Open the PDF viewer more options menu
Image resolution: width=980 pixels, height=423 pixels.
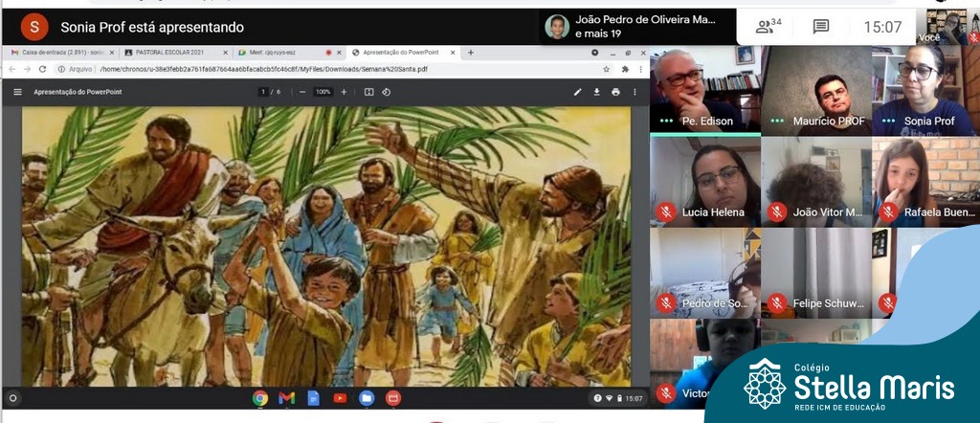pyautogui.click(x=635, y=92)
